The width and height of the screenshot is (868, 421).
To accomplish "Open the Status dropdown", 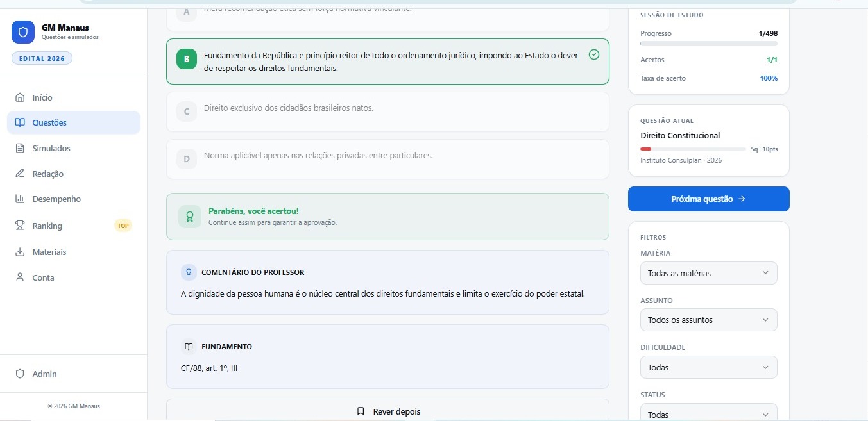I will 708,412.
